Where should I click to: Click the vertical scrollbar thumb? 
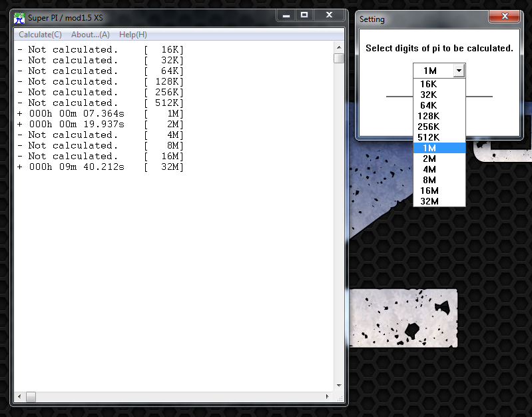click(x=339, y=58)
